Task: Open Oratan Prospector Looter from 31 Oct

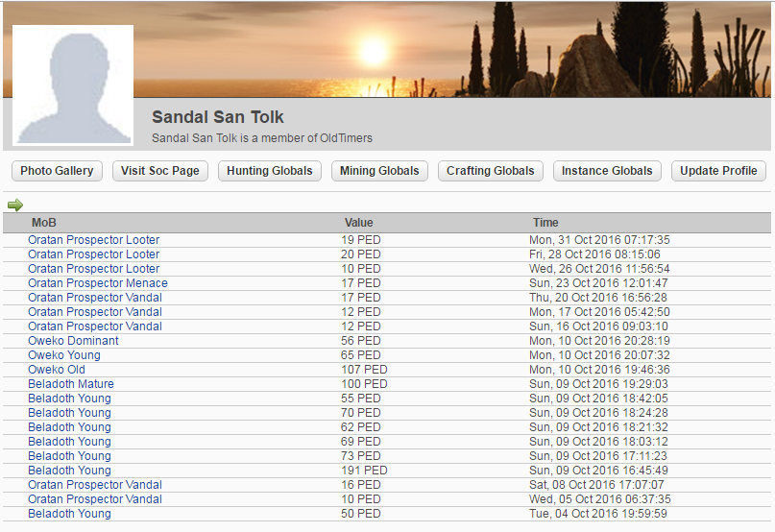Action: (x=94, y=240)
